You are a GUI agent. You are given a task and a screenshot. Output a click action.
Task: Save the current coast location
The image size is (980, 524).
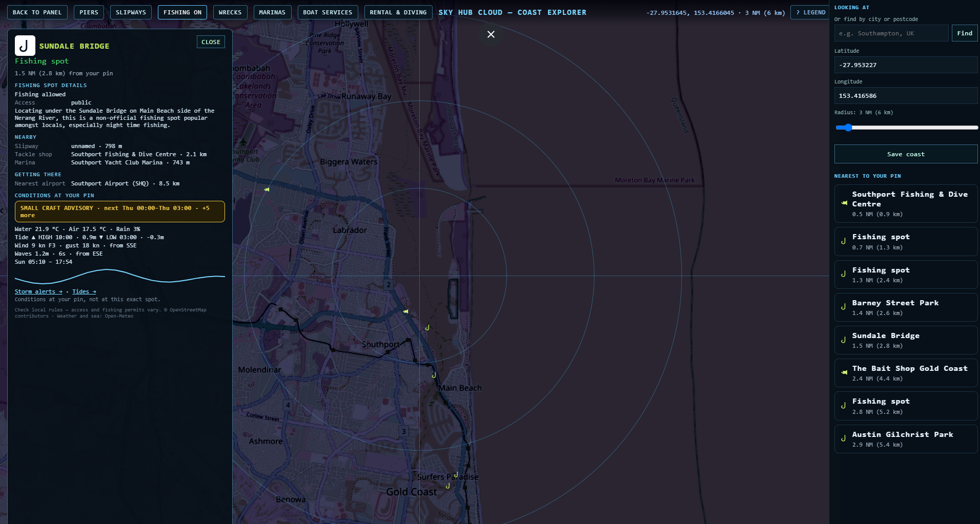(906, 154)
